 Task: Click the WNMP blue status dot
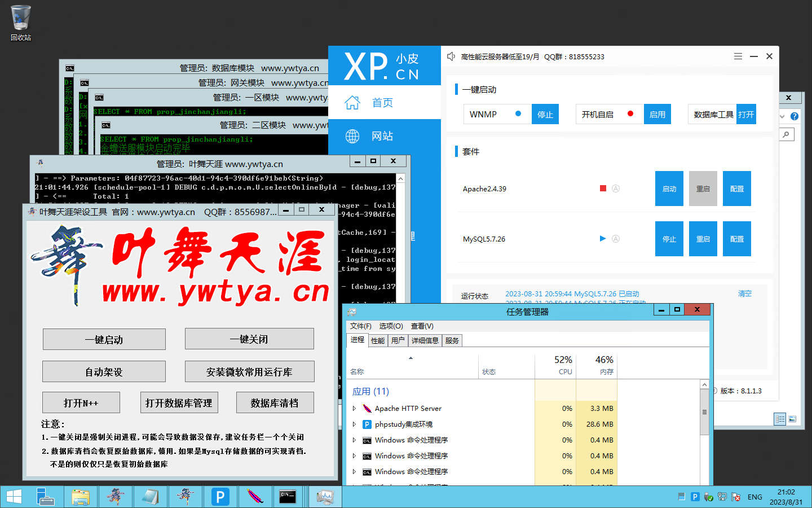click(x=518, y=113)
